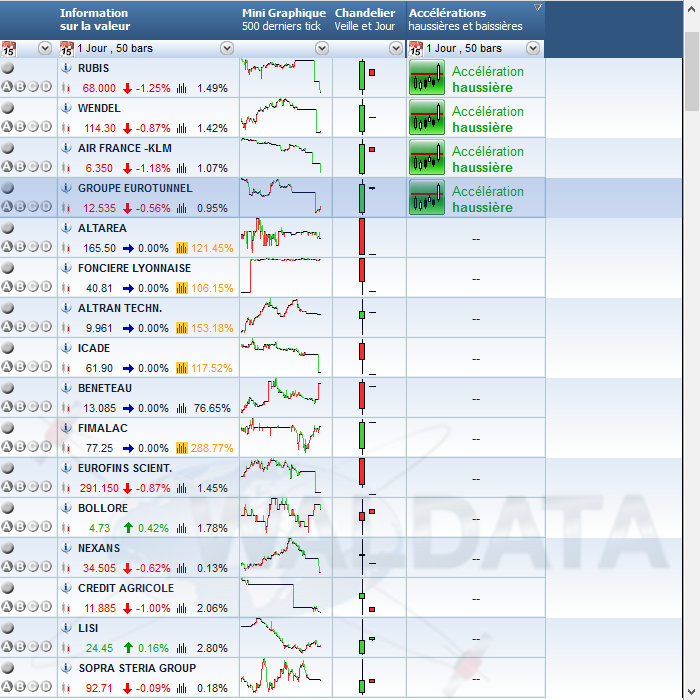The image size is (700, 700).
Task: Toggle the D flag on FIMALAC row
Action: point(46,446)
